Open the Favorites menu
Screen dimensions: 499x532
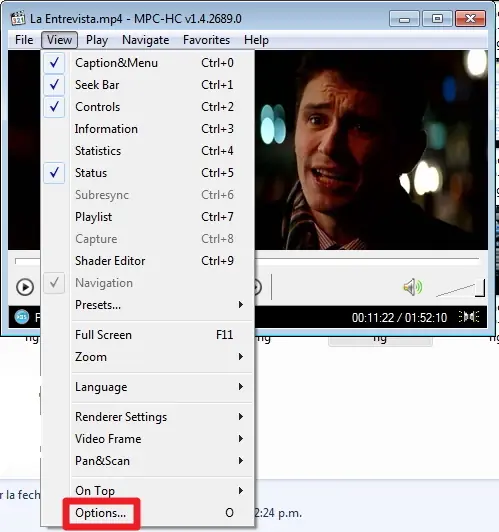coord(206,40)
